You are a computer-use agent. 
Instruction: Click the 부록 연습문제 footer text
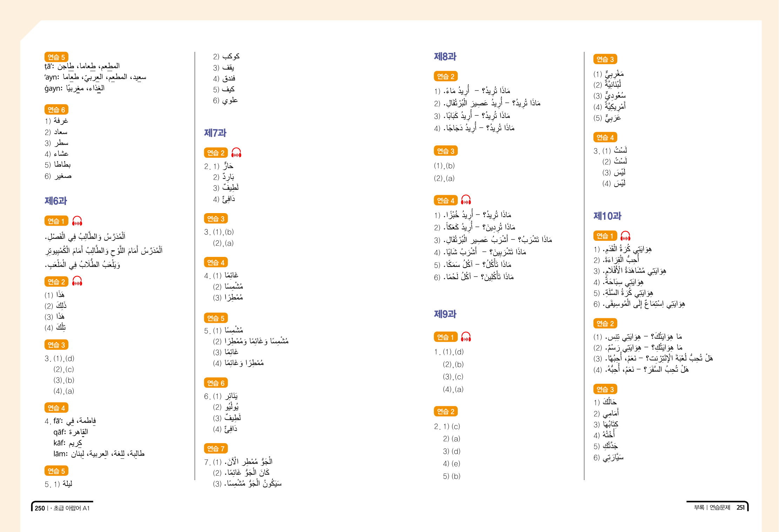coord(712,507)
